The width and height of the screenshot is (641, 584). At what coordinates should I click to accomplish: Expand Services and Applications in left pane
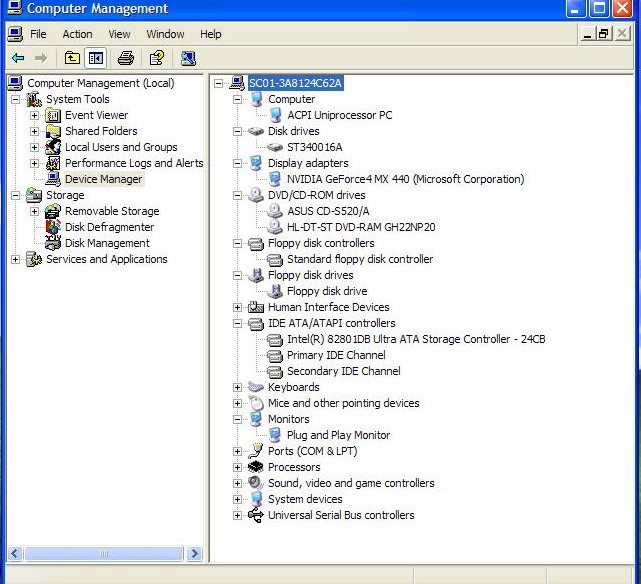(x=15, y=260)
